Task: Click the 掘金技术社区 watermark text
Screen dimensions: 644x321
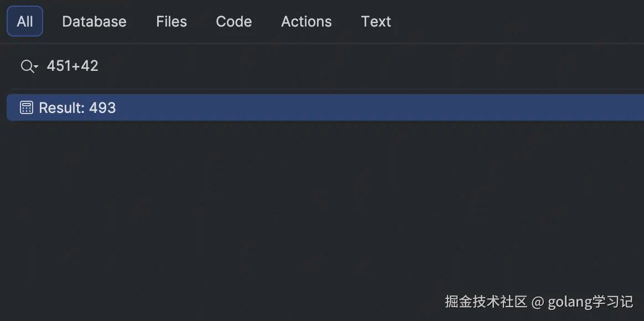Action: pyautogui.click(x=486, y=302)
